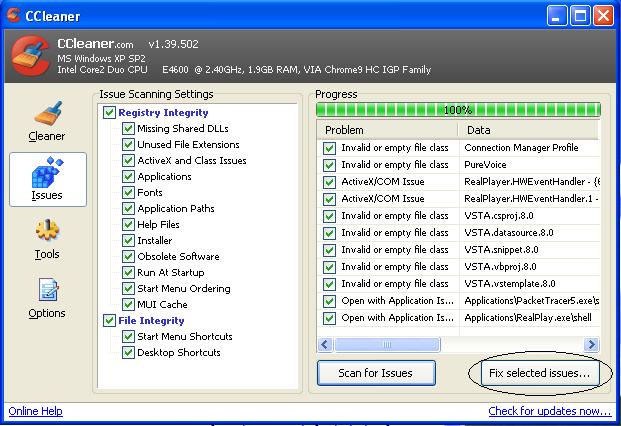The image size is (621, 426).
Task: Toggle Unused File Extensions checkbox
Action: (x=128, y=145)
